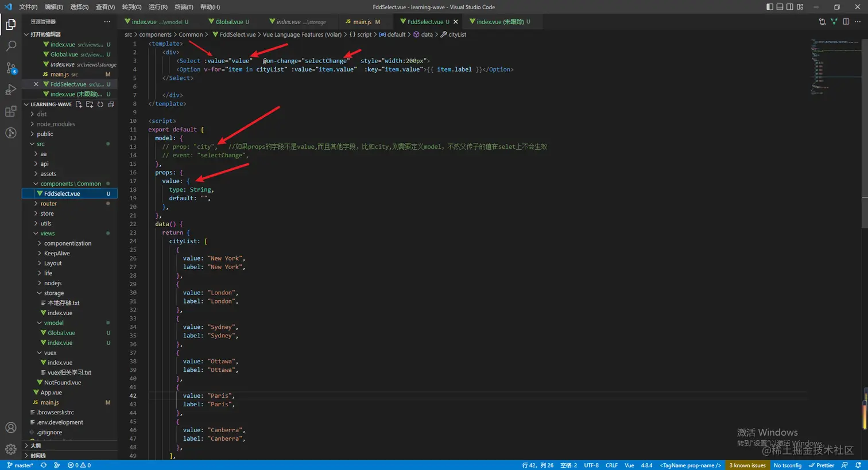Change UTF-8 encoding in status bar
868x470 pixels.
591,465
